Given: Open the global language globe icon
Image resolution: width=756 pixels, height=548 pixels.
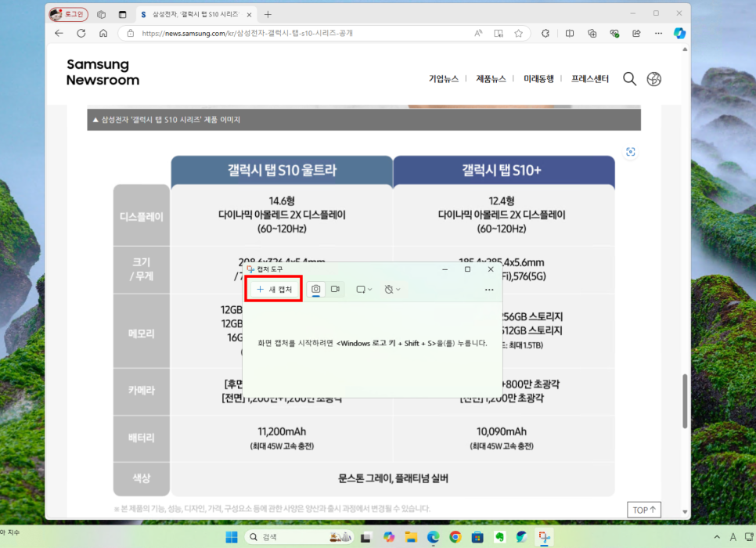Looking at the screenshot, I should pos(653,79).
